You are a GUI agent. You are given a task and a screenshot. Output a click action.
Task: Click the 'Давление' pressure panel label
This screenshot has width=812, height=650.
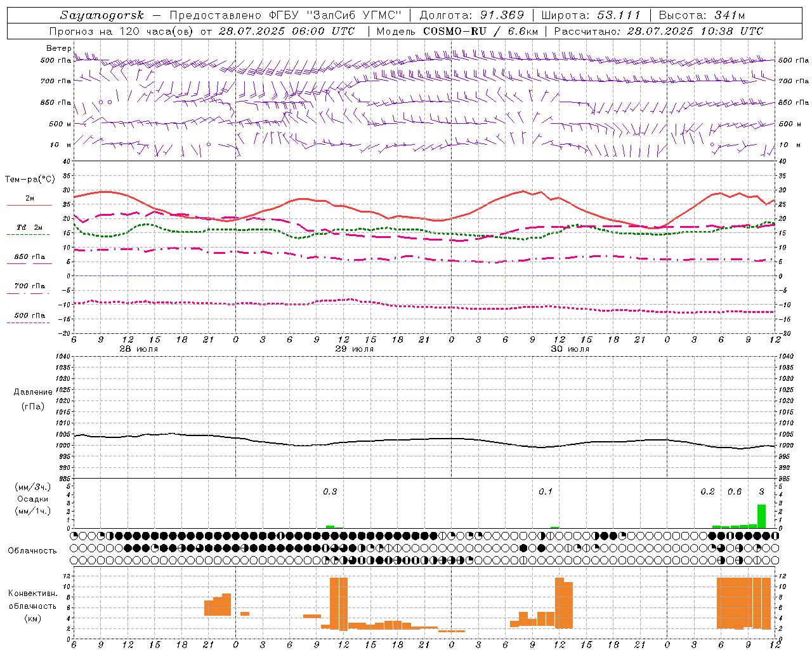tap(33, 392)
